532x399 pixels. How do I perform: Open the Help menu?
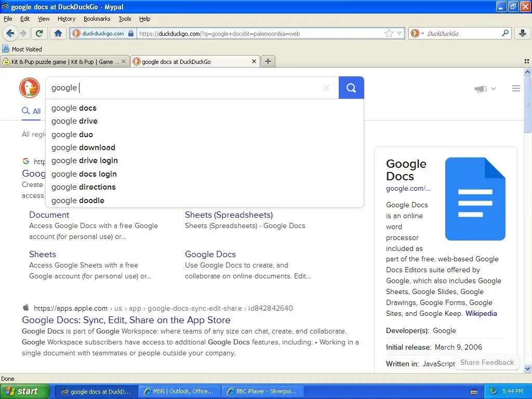click(144, 19)
